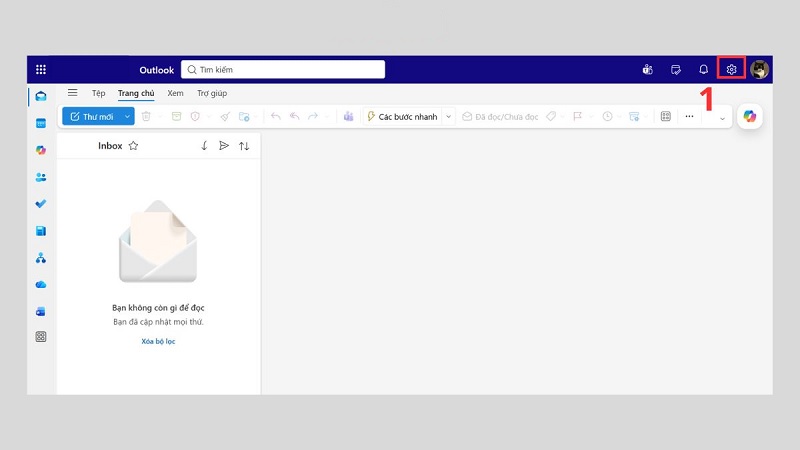Click the Inbox folder title
Screen dimensions: 800x450
click(x=110, y=146)
